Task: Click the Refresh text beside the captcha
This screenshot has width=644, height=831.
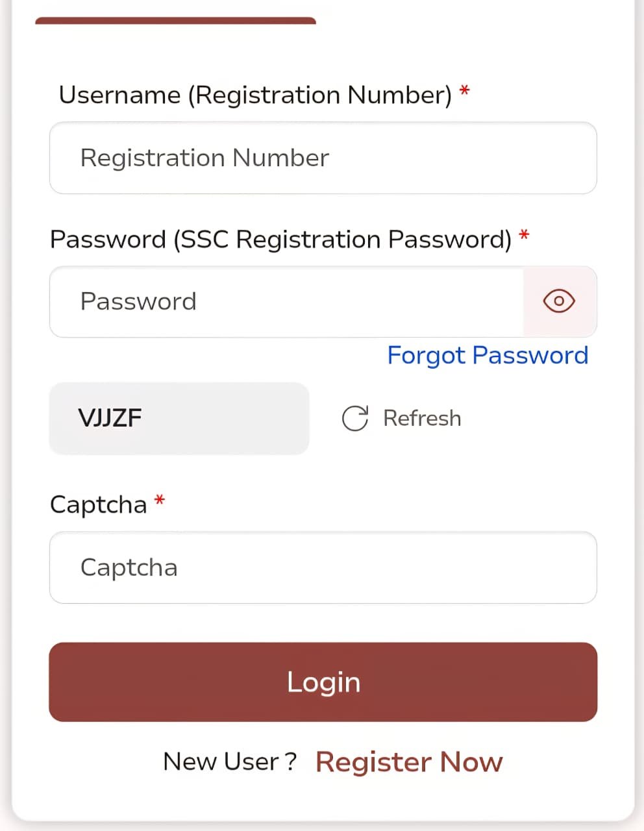Action: (422, 419)
